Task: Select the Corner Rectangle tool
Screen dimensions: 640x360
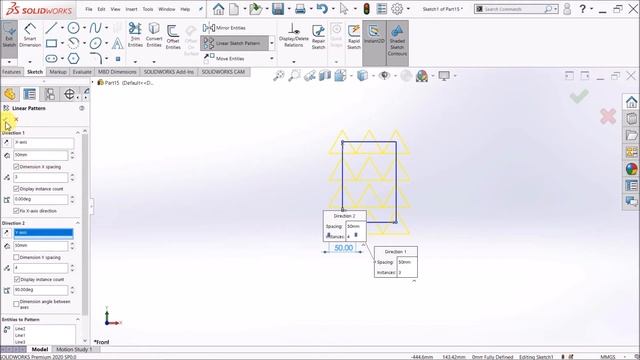Action: point(51,43)
